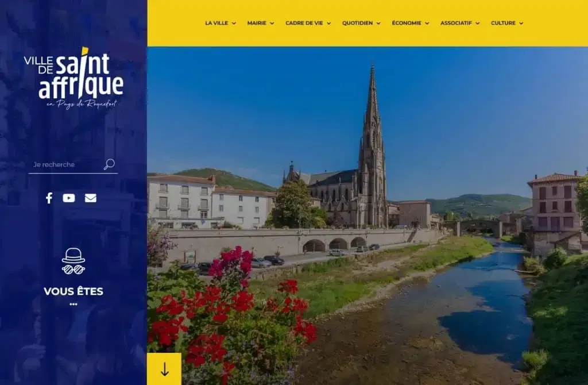Select the QUOTIDIEN menu item
This screenshot has width=588, height=385.
pos(358,24)
